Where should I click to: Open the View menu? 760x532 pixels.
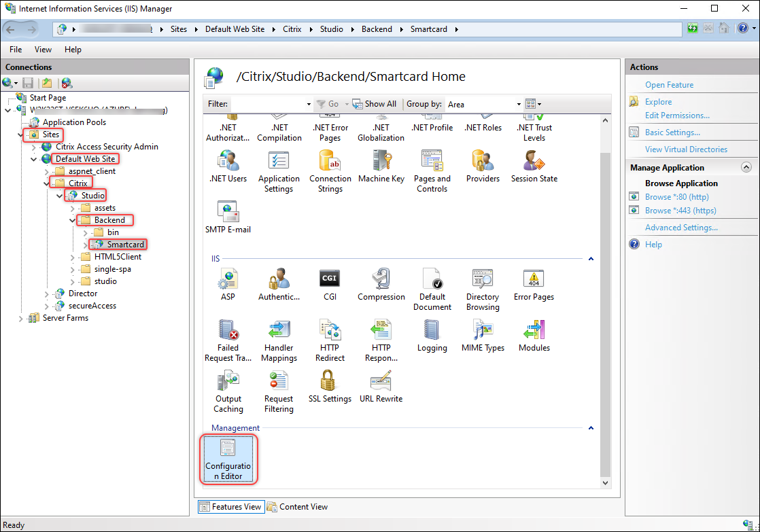pos(43,49)
